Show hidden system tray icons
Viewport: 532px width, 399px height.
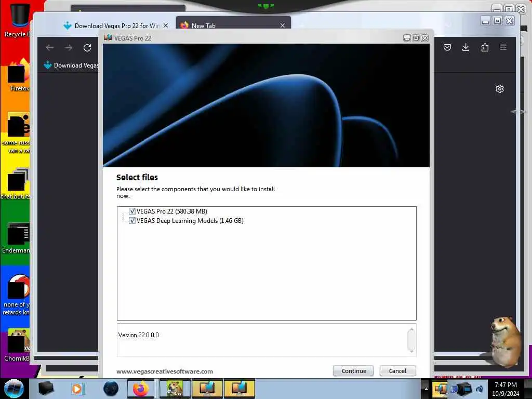pyautogui.click(x=426, y=389)
